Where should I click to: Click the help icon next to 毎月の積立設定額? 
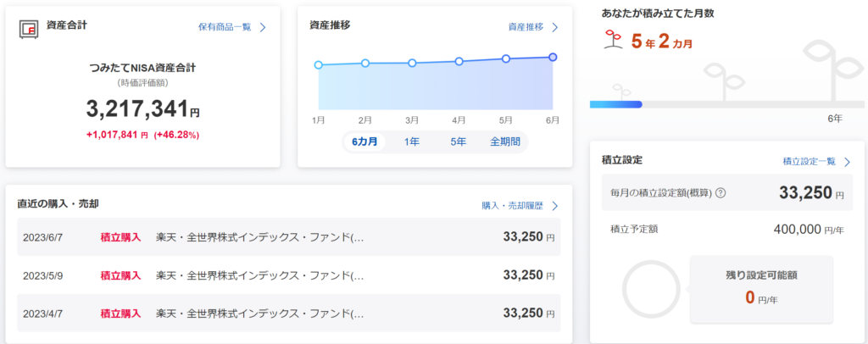click(x=721, y=193)
